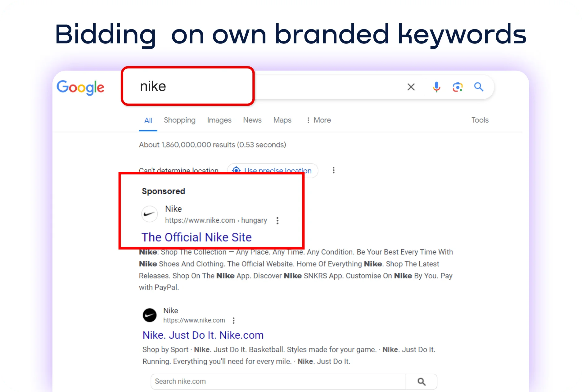This screenshot has width=582, height=392.
Task: Click the search magnifier icon
Action: [x=478, y=87]
